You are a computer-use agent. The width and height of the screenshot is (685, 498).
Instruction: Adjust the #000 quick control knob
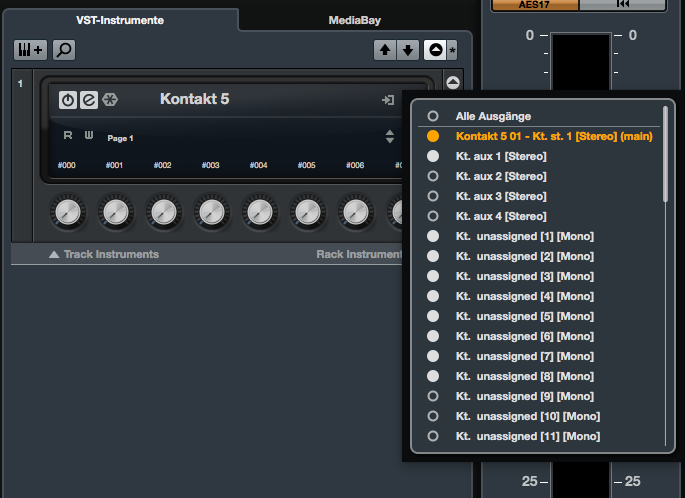[x=68, y=212]
